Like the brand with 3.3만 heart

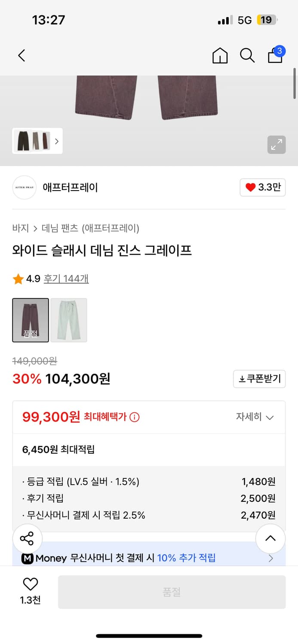point(262,187)
